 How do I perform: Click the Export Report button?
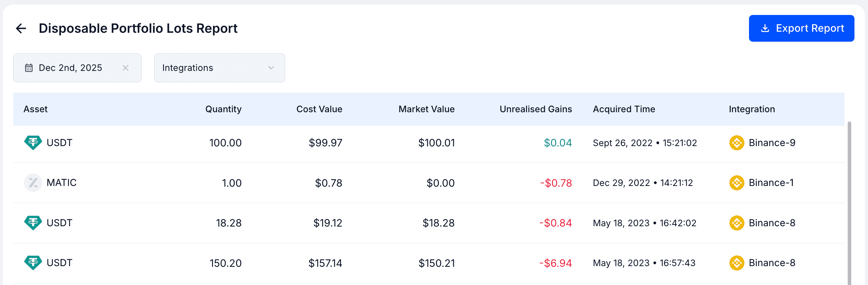(801, 28)
